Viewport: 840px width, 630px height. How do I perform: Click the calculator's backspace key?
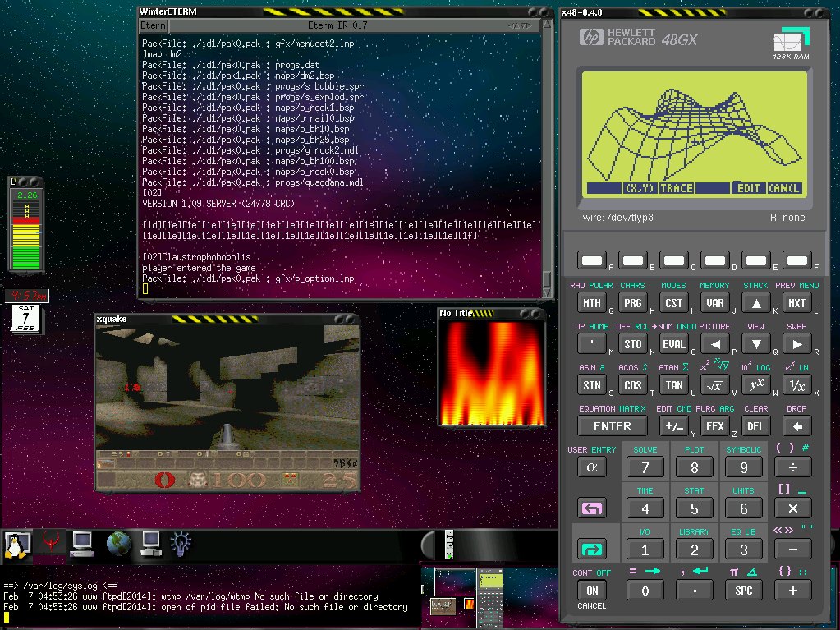point(797,426)
